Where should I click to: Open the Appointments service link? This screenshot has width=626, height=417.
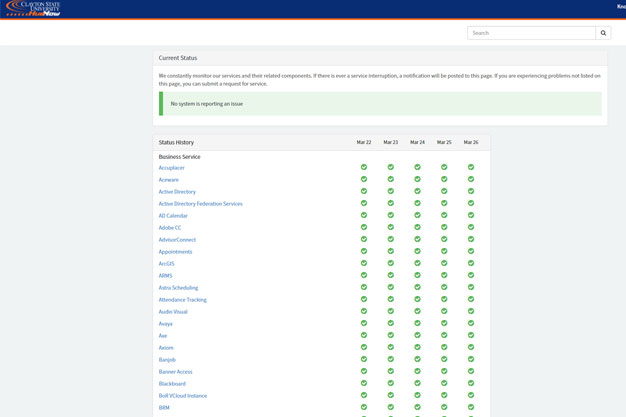[x=175, y=252]
